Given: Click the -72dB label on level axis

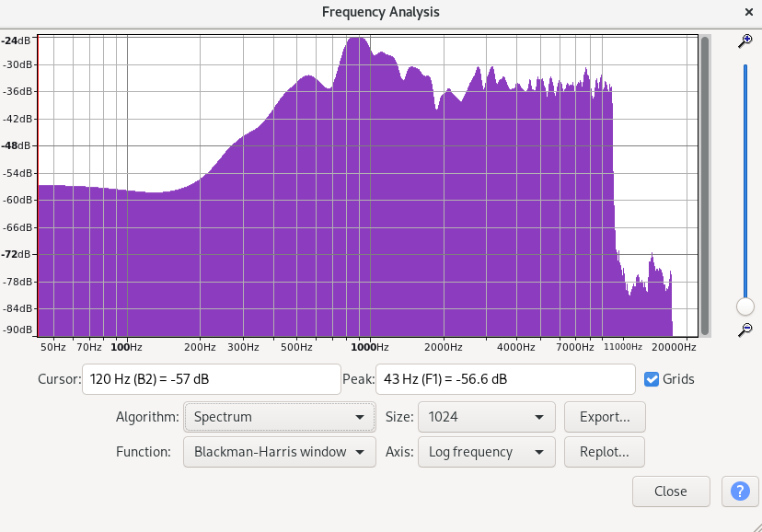Looking at the screenshot, I should pos(16,254).
